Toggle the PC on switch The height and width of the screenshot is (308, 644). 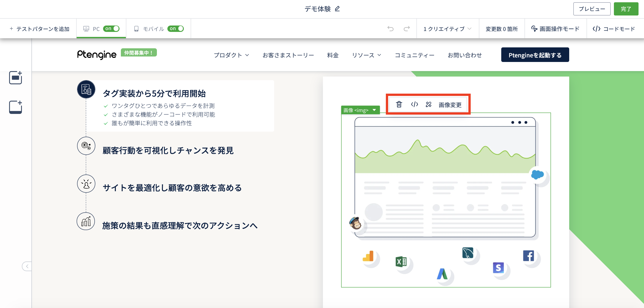pyautogui.click(x=111, y=29)
